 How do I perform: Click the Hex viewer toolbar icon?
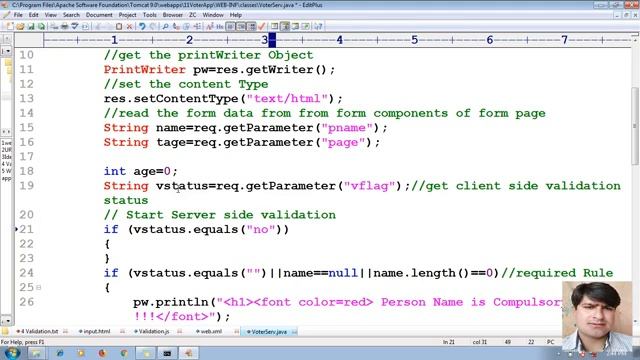tap(220, 27)
